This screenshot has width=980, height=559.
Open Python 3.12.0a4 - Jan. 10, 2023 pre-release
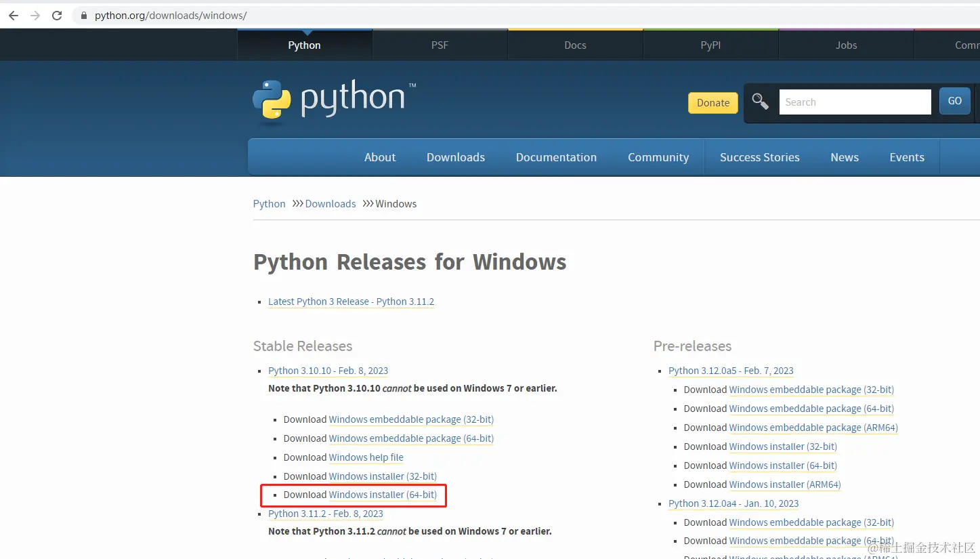733,503
